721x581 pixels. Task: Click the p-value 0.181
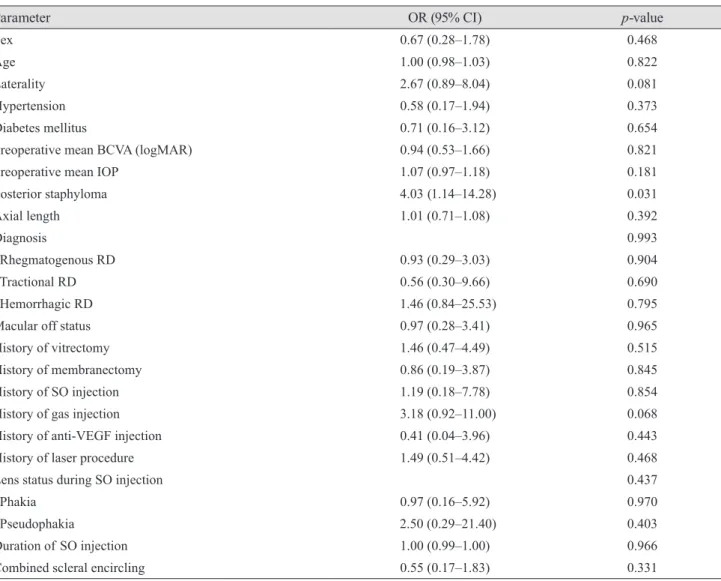[642, 172]
